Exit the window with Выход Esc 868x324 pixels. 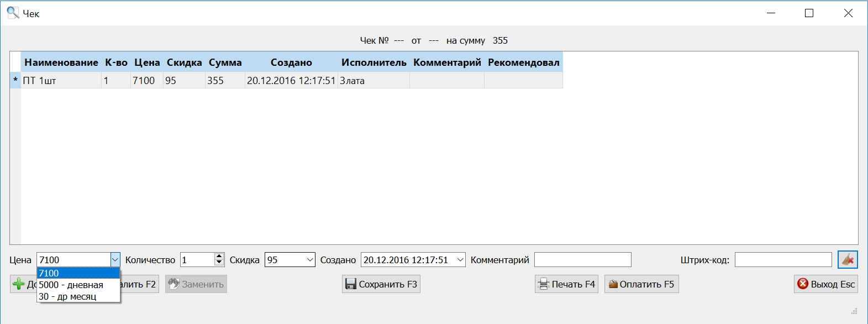click(826, 284)
